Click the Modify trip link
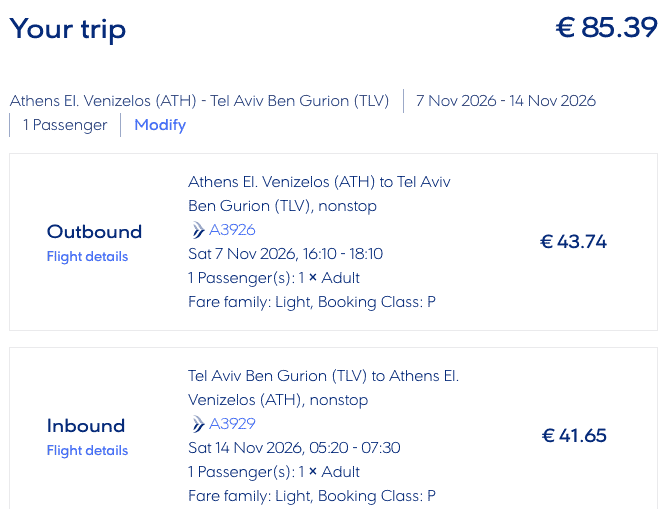This screenshot has height=509, width=664. pyautogui.click(x=160, y=125)
